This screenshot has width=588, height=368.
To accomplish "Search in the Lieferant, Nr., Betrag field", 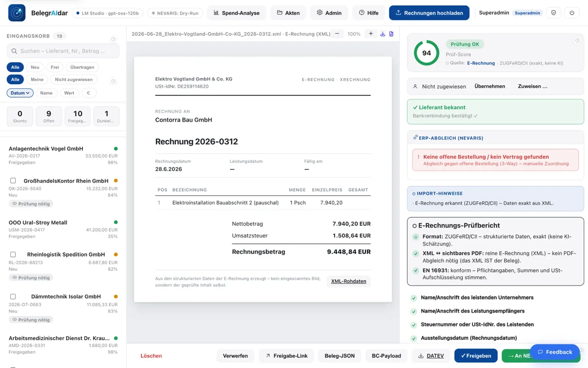I will (x=63, y=51).
